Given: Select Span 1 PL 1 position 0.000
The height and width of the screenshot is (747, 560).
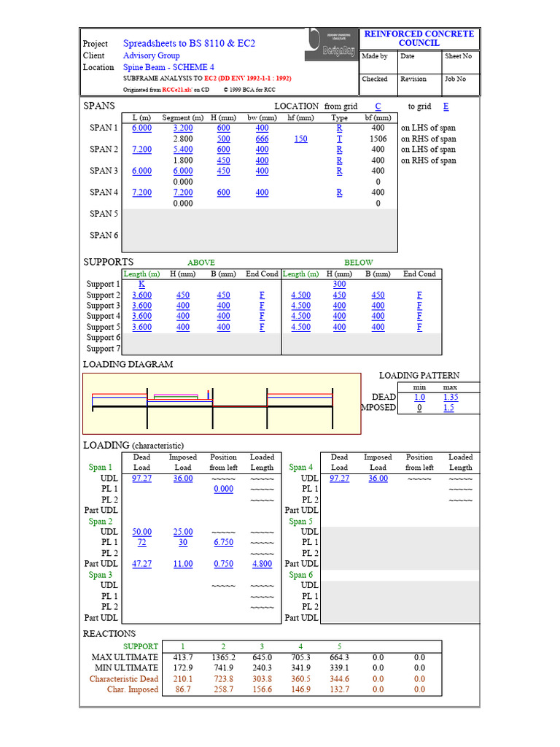Looking at the screenshot, I should point(223,489).
